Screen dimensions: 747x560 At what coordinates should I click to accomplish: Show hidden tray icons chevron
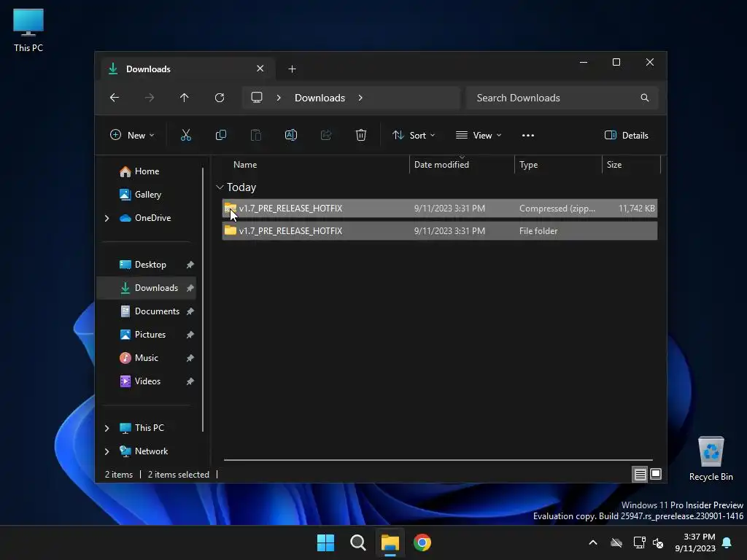point(593,542)
